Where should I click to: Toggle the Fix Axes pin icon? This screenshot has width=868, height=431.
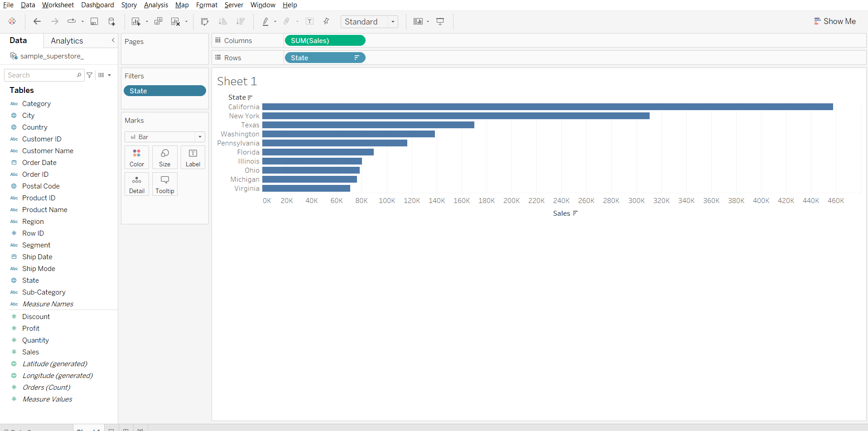[x=326, y=21]
